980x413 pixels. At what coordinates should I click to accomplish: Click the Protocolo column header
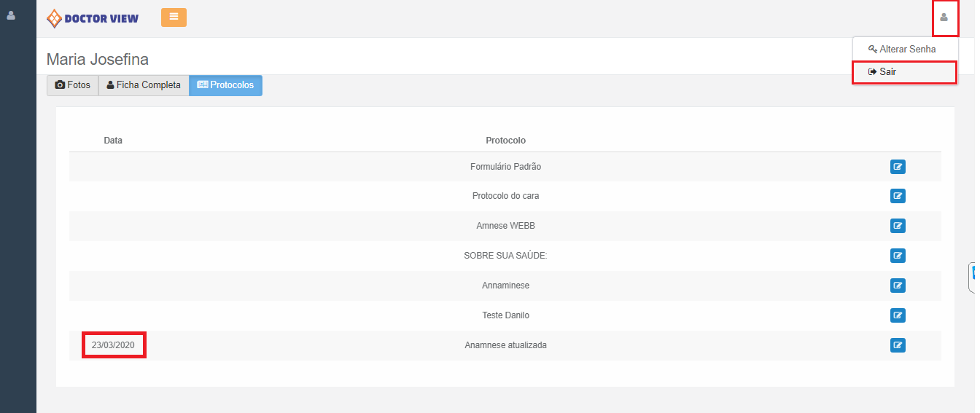click(505, 141)
